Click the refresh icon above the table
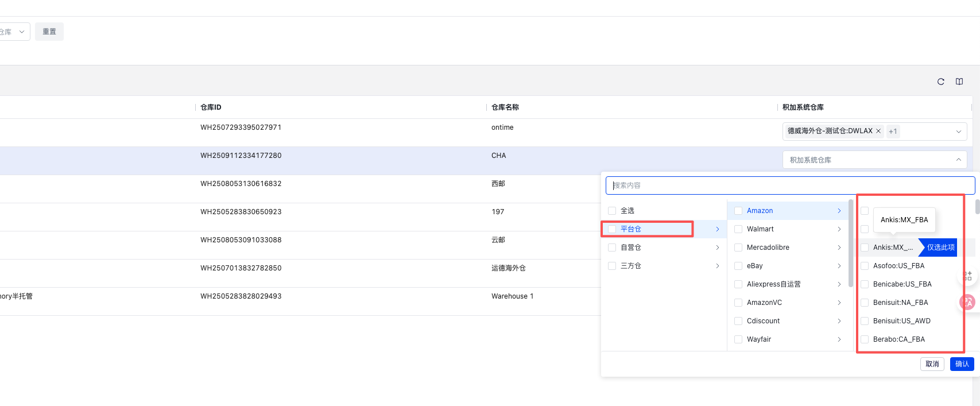 coord(940,82)
